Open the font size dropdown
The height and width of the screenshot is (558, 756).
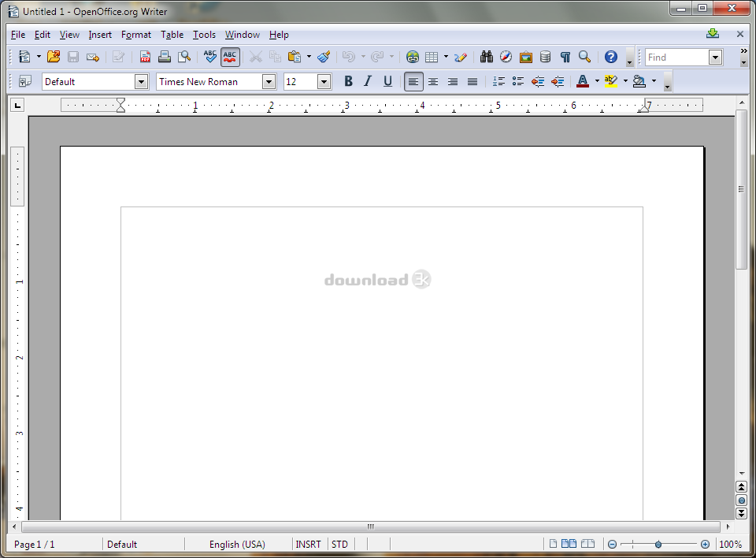324,81
